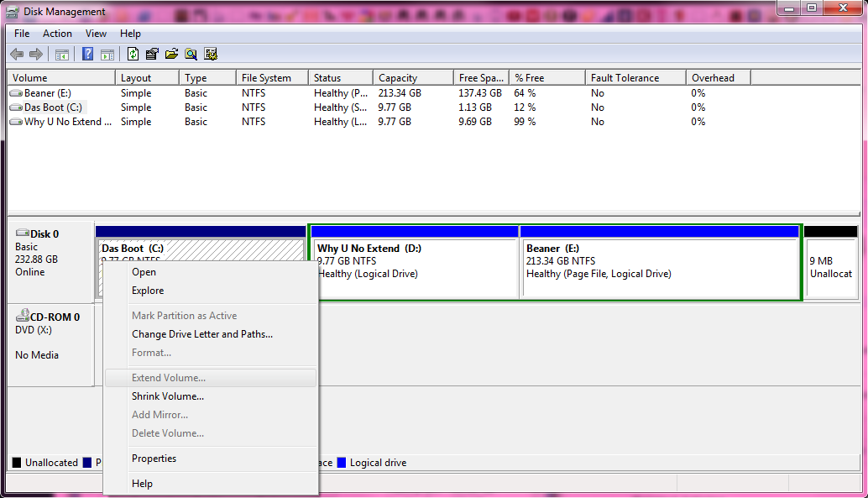Select Change Drive Letter and Paths option
Image resolution: width=868 pixels, height=498 pixels.
tap(202, 334)
